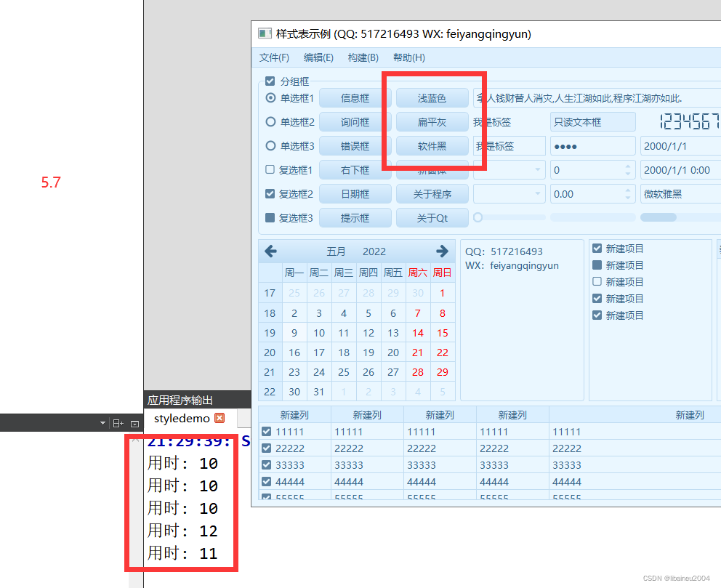
Task: Click the password input field
Action: pyautogui.click(x=592, y=146)
